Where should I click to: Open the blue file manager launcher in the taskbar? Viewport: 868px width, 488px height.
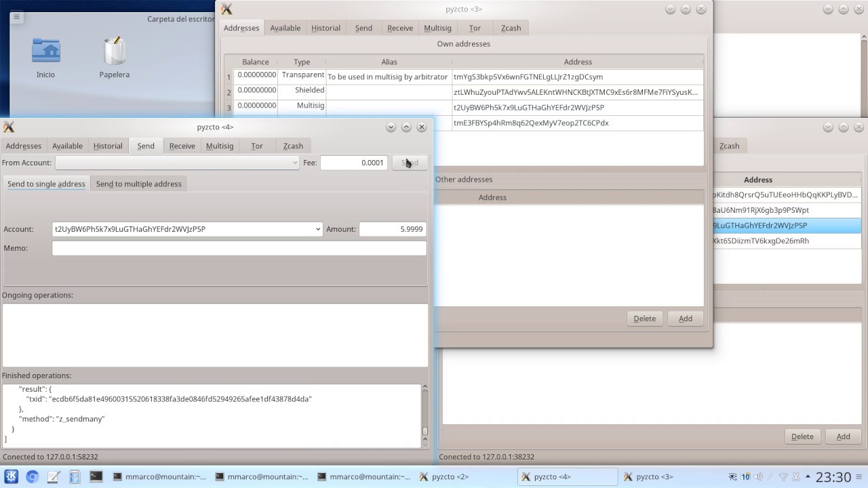75,476
